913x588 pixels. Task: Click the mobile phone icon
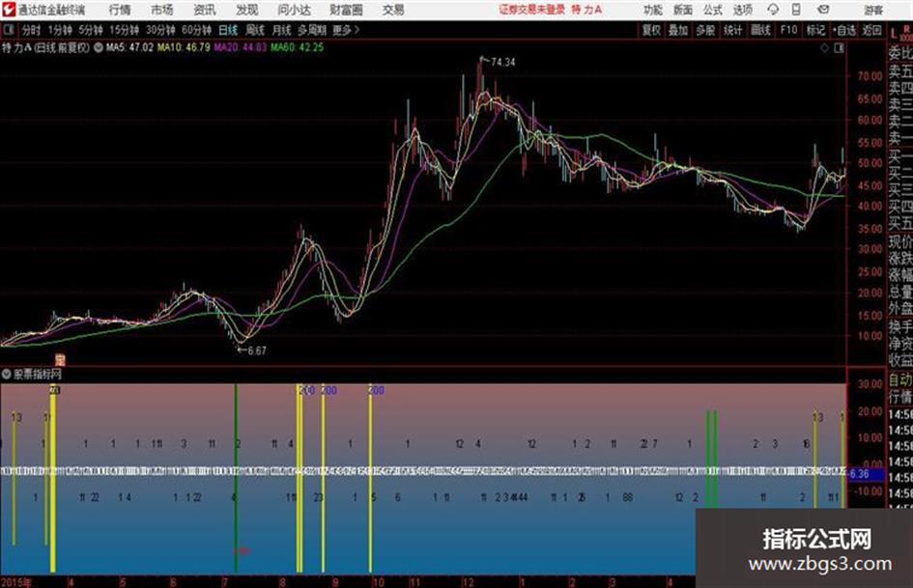point(796,10)
